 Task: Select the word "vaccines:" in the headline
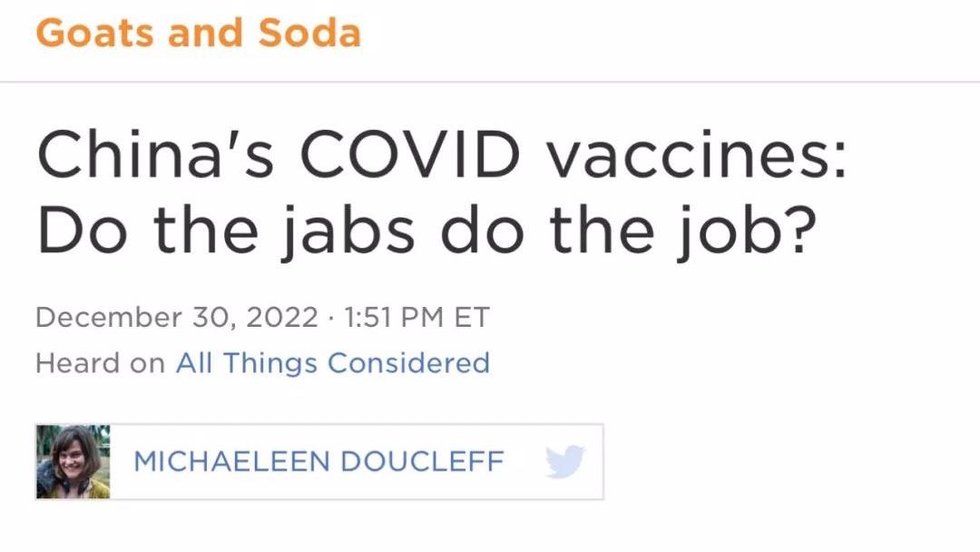click(x=696, y=155)
